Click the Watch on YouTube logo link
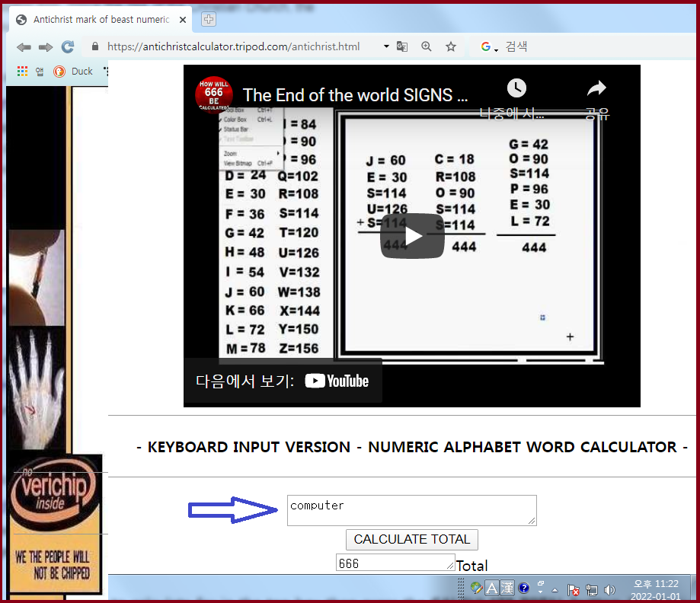The height and width of the screenshot is (603, 700). pyautogui.click(x=337, y=381)
